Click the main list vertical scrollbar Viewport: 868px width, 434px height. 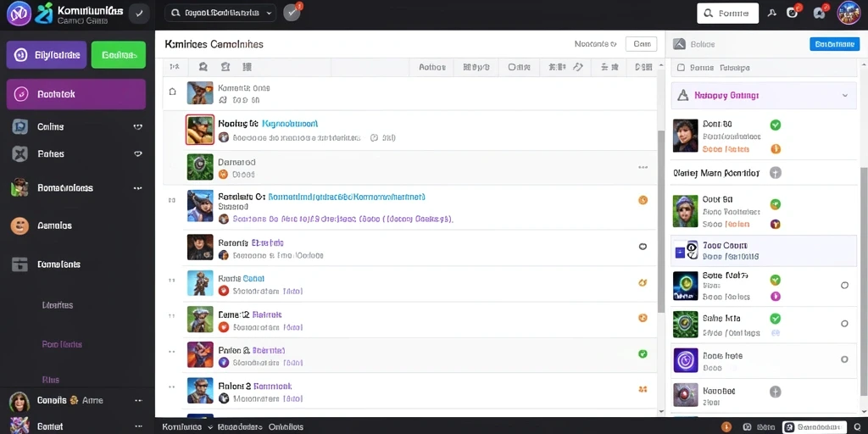[x=659, y=221]
